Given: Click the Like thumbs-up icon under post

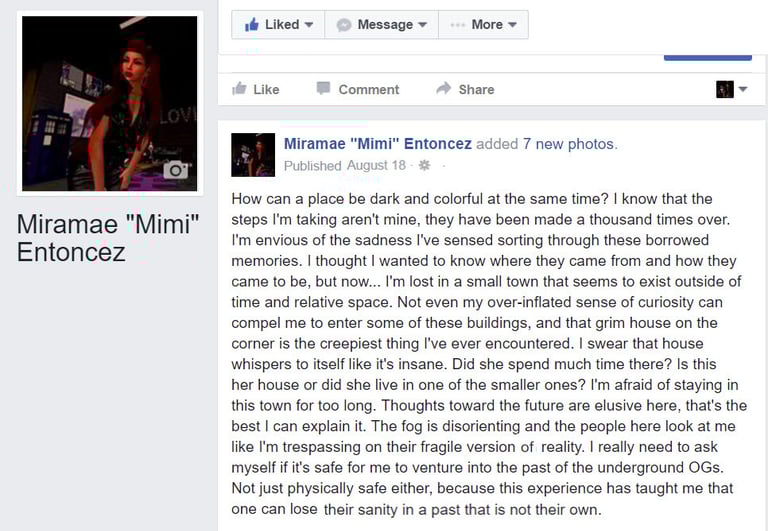Looking at the screenshot, I should point(239,88).
